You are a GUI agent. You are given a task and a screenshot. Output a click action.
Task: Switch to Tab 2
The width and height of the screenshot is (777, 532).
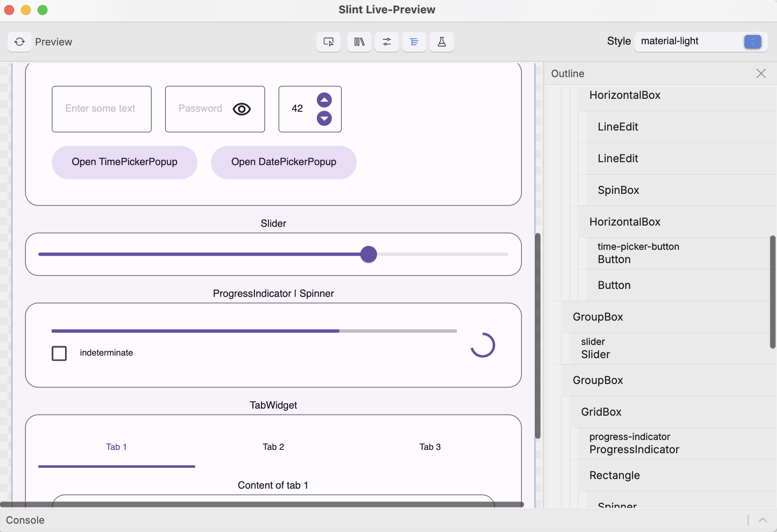click(273, 447)
